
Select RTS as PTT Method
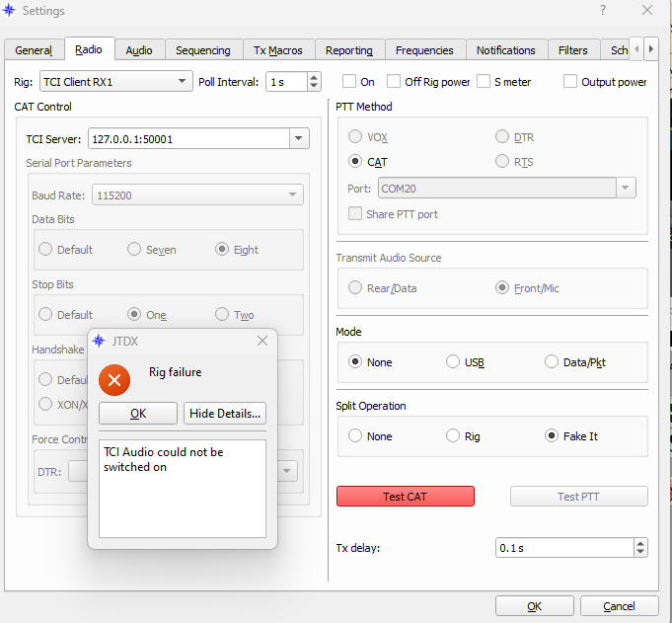pos(502,162)
